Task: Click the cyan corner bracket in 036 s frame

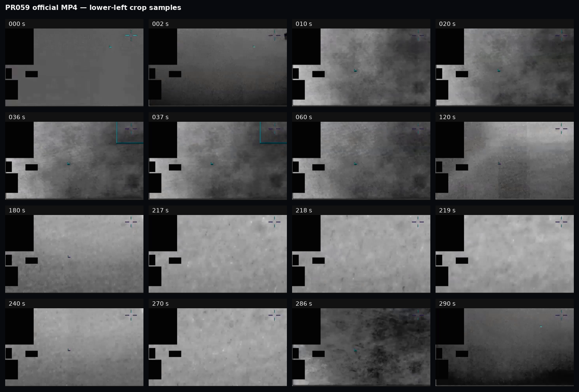Action: [130, 133]
